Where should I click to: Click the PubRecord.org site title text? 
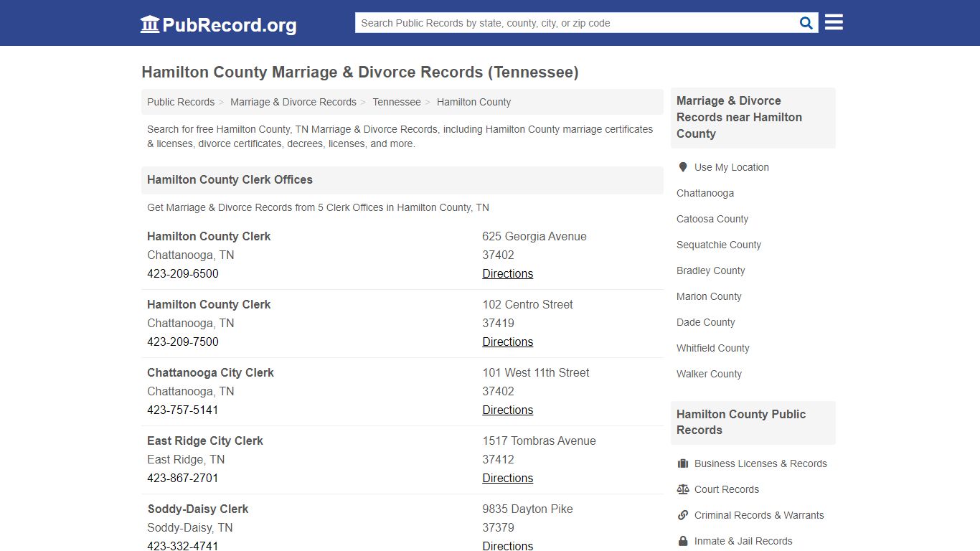tap(230, 25)
